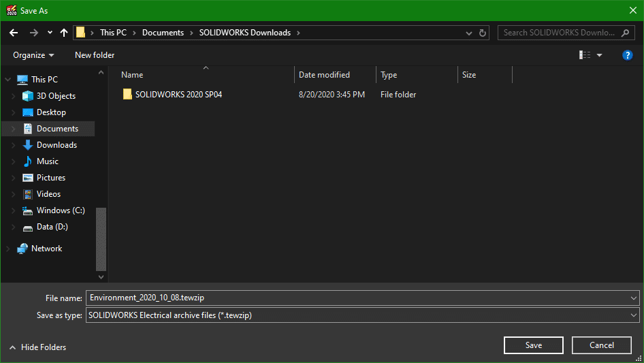The height and width of the screenshot is (363, 644).
Task: Open address bar previous locations dropdown
Action: [468, 33]
